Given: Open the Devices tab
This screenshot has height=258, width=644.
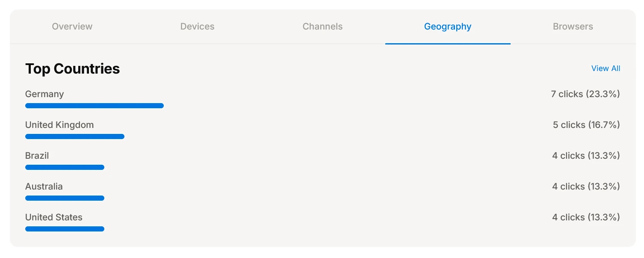Looking at the screenshot, I should (x=197, y=27).
